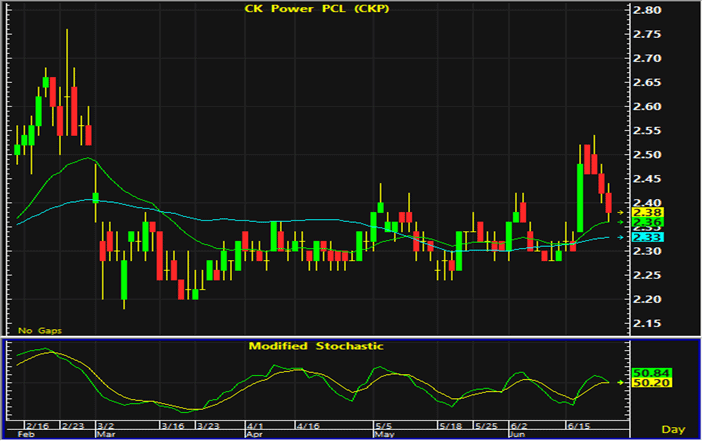This screenshot has height=441, width=703.
Task: Click the 3/16 date marker
Action: click(173, 426)
